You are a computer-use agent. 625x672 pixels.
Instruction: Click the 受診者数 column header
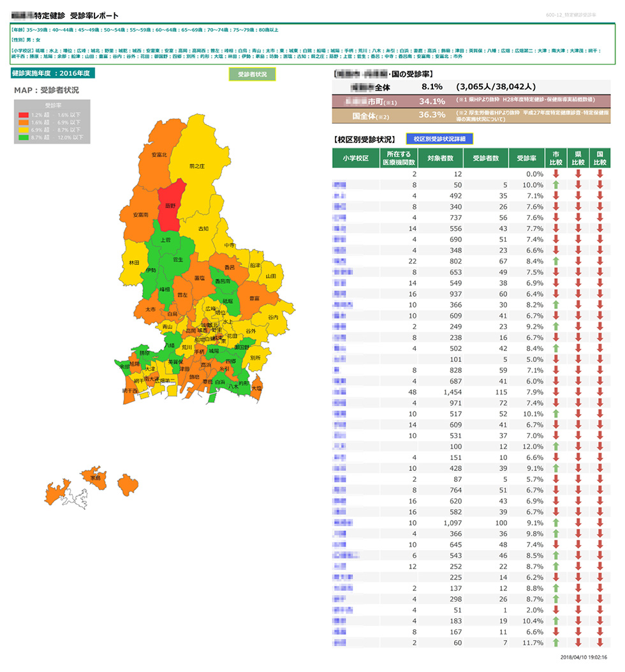[x=486, y=158]
